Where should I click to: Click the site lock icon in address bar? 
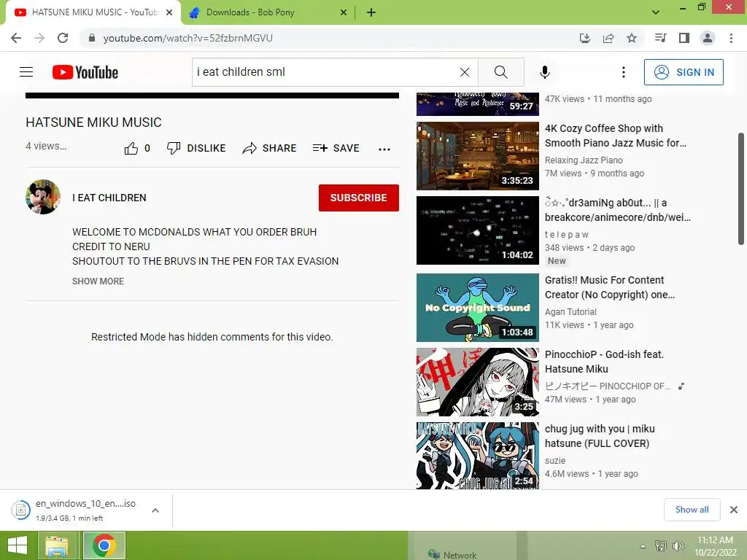pyautogui.click(x=91, y=38)
